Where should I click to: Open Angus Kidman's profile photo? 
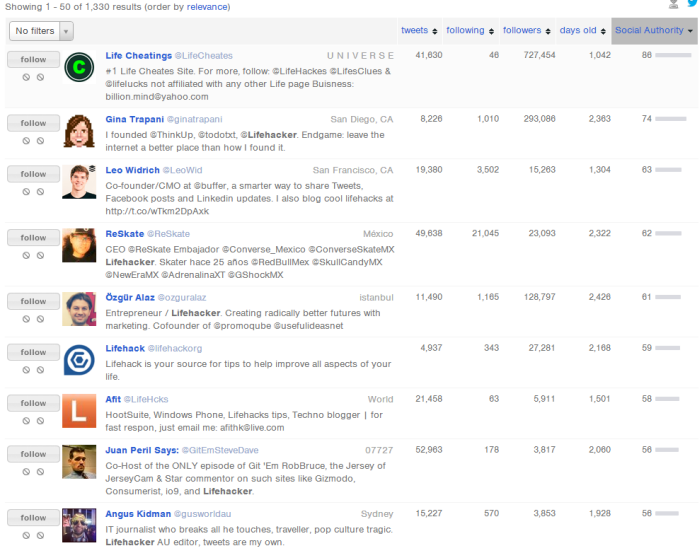[x=79, y=525]
